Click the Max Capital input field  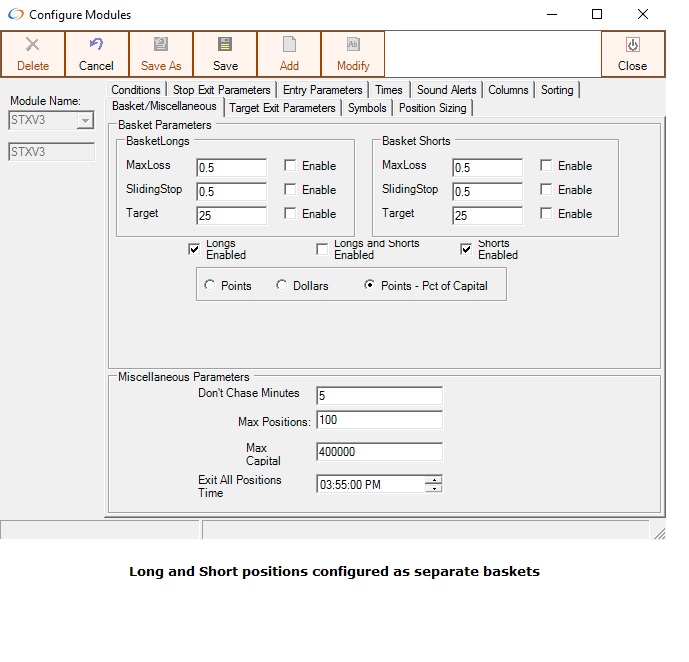click(x=378, y=452)
